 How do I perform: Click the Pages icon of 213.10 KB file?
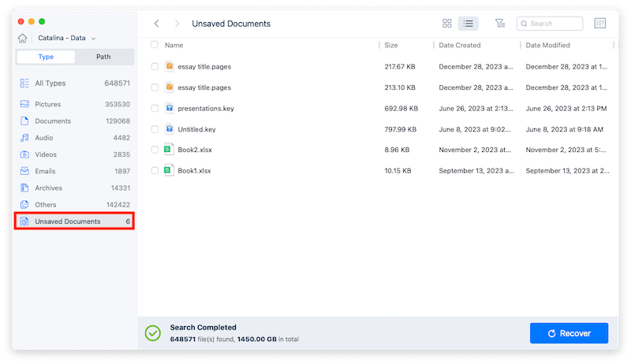[170, 87]
